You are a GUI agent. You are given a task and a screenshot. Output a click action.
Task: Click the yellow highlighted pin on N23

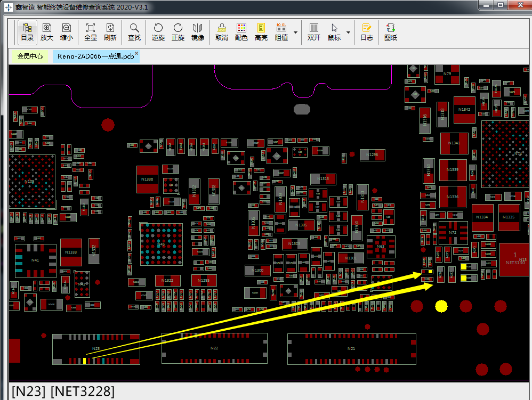coord(84,361)
